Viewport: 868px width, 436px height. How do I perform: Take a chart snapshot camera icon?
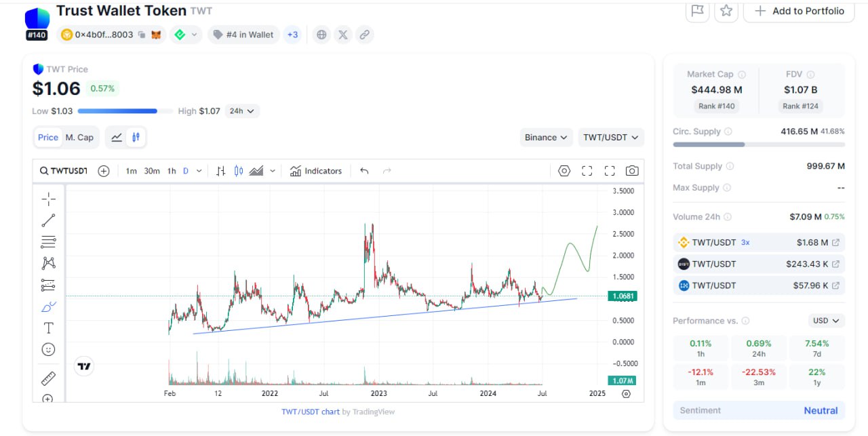tap(632, 171)
